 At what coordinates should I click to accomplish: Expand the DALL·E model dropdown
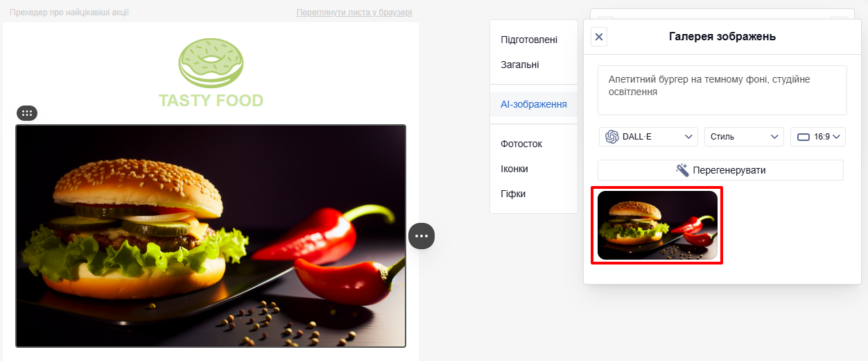pyautogui.click(x=649, y=137)
